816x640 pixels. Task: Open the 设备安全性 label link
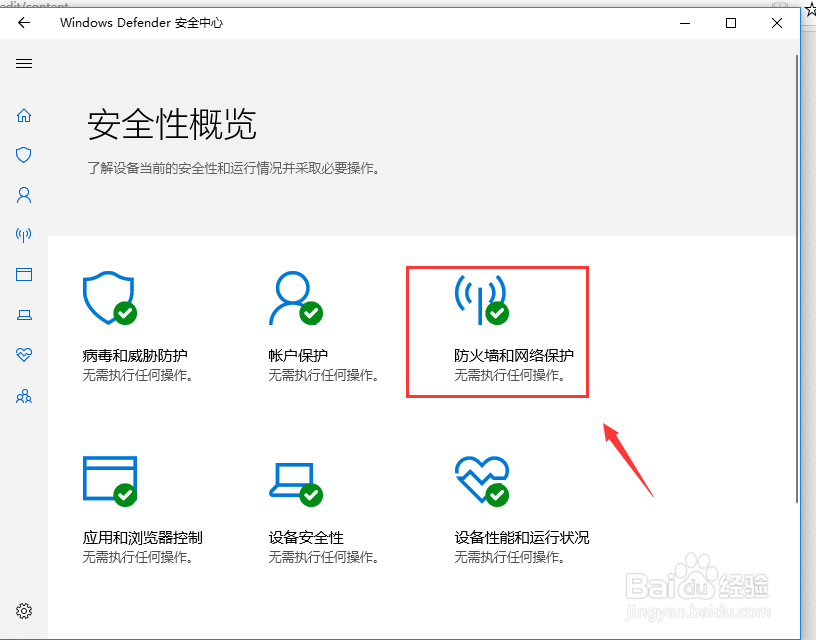click(x=306, y=537)
